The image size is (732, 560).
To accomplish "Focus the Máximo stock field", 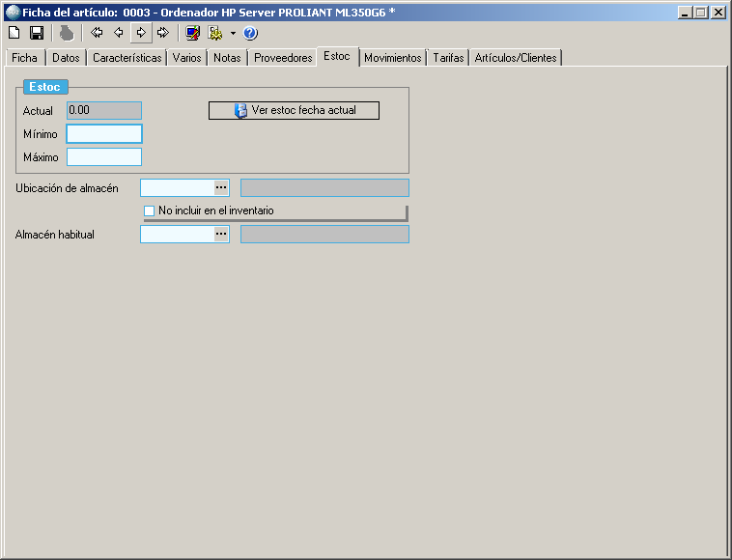I will 104,156.
